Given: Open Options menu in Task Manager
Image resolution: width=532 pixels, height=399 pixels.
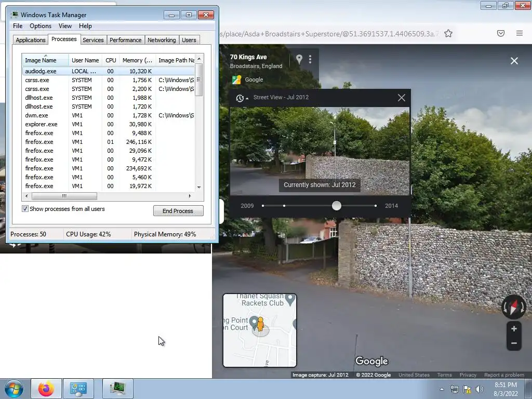Looking at the screenshot, I should [x=41, y=26].
